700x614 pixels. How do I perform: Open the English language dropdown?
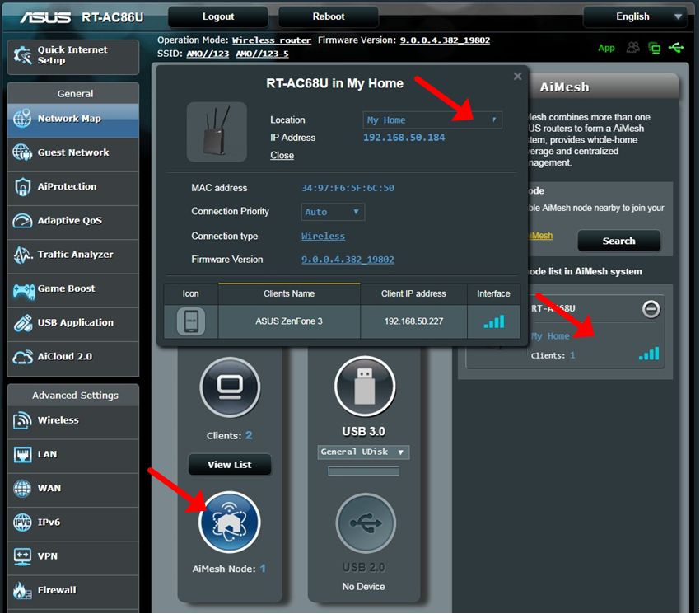click(x=635, y=17)
